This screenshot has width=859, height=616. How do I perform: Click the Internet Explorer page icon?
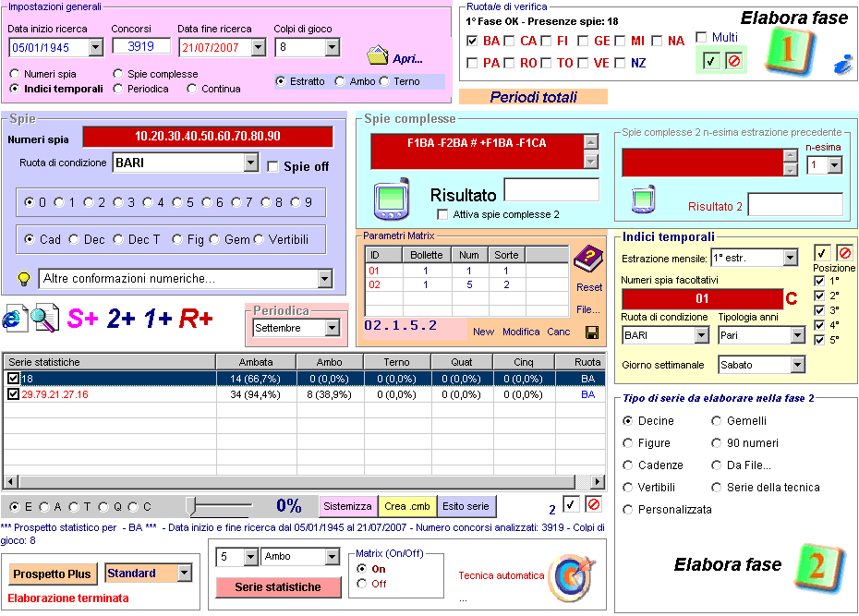(15, 318)
